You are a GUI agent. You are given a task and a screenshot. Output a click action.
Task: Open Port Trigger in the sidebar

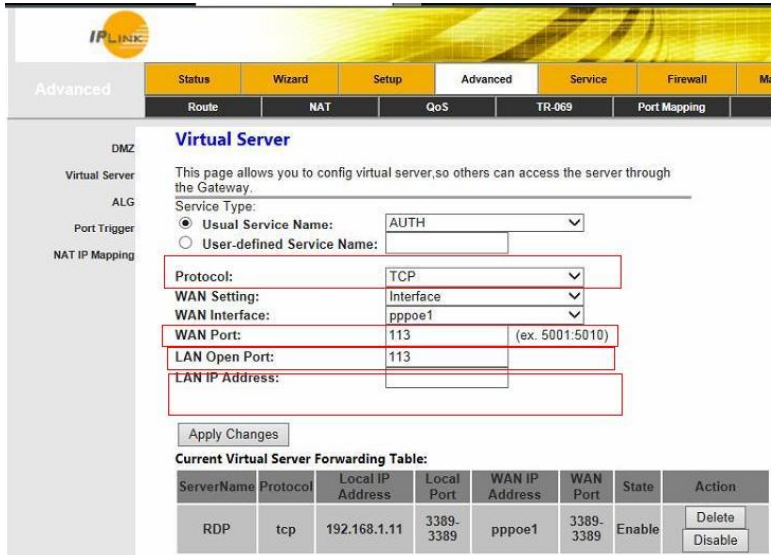click(105, 227)
